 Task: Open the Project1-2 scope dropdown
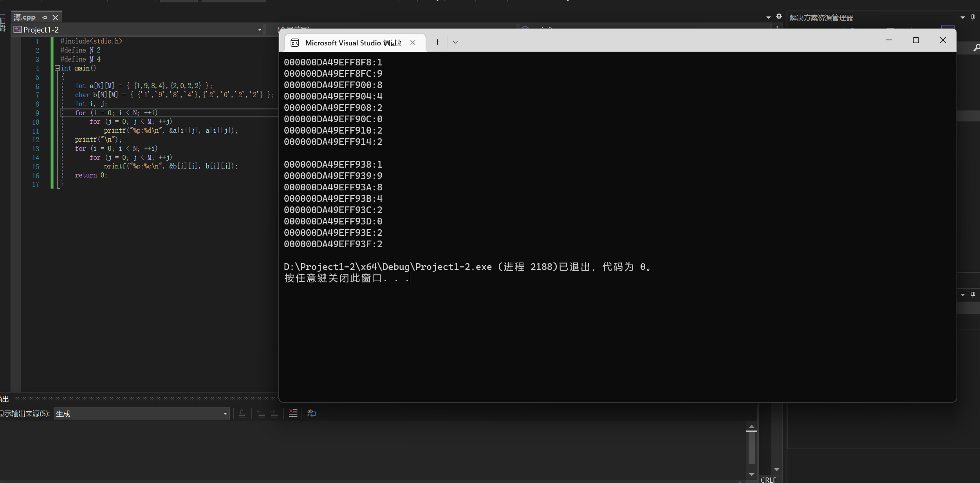click(259, 30)
